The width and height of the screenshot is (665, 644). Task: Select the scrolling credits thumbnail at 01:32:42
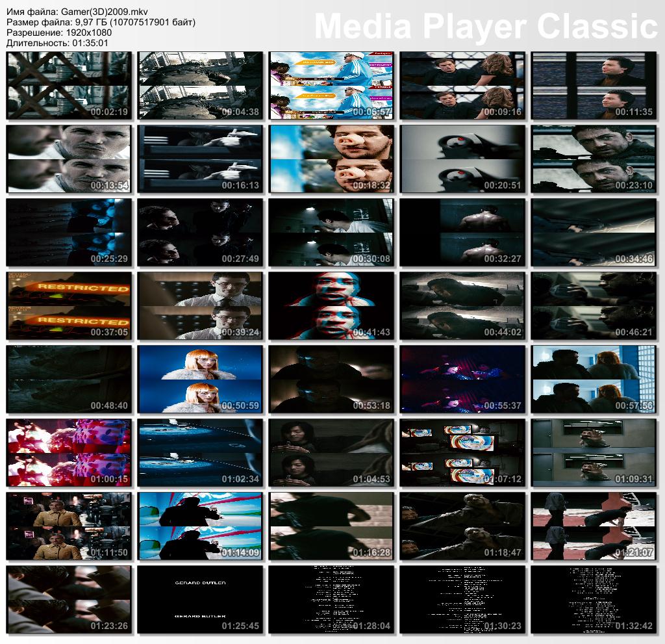tap(593, 599)
